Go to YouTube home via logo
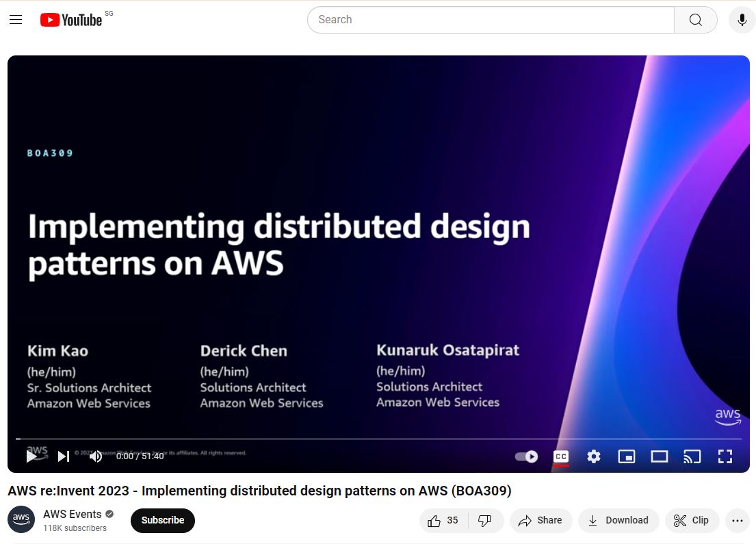Image resolution: width=756 pixels, height=544 pixels. pyautogui.click(x=71, y=20)
